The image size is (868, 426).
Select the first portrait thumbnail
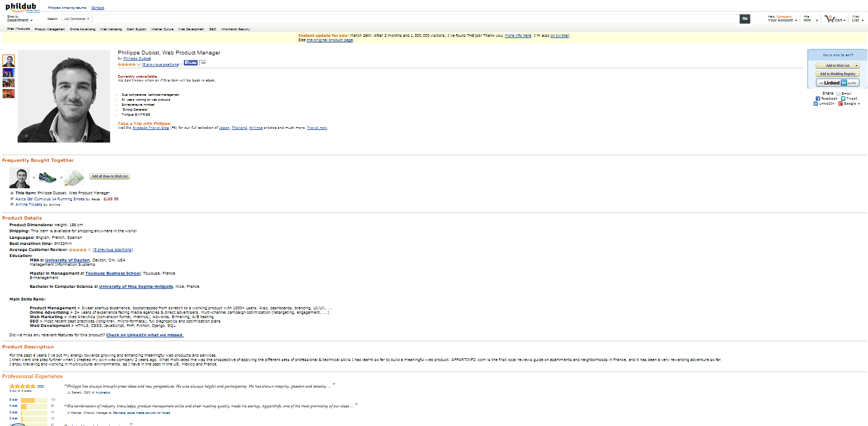point(8,61)
